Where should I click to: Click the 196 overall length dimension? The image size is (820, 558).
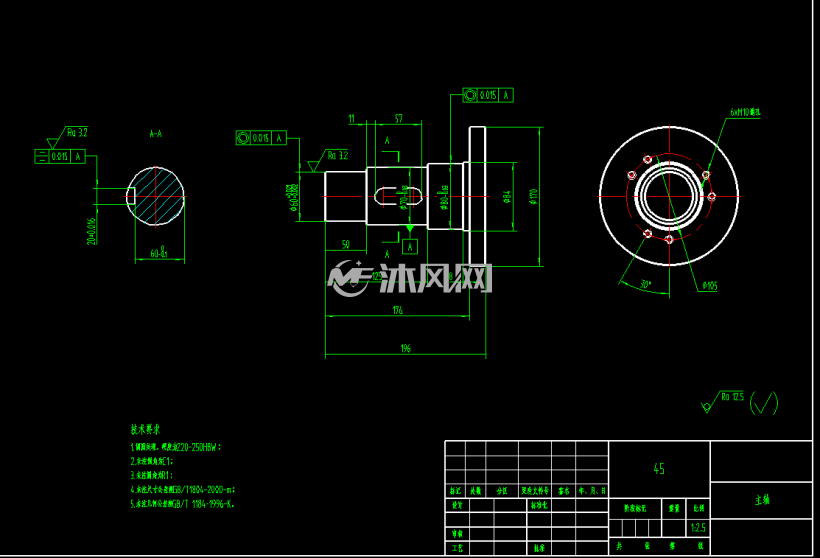[x=406, y=348]
